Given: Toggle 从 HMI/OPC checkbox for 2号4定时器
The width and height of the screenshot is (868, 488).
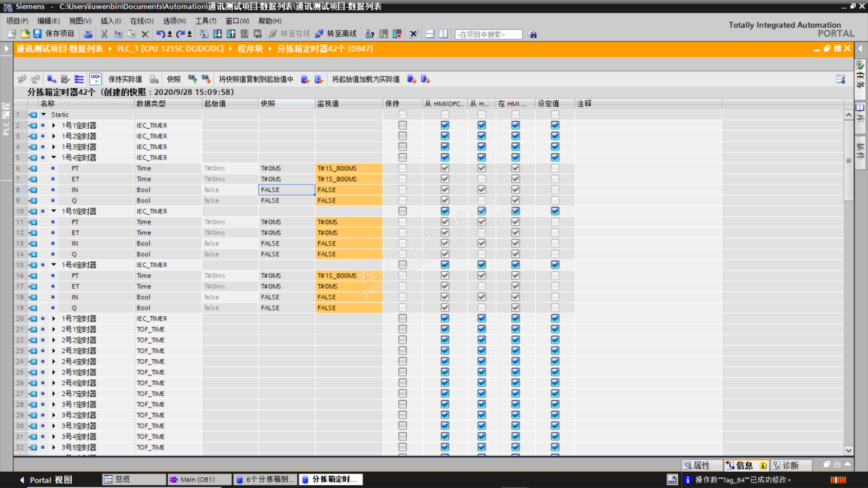Looking at the screenshot, I should 445,362.
